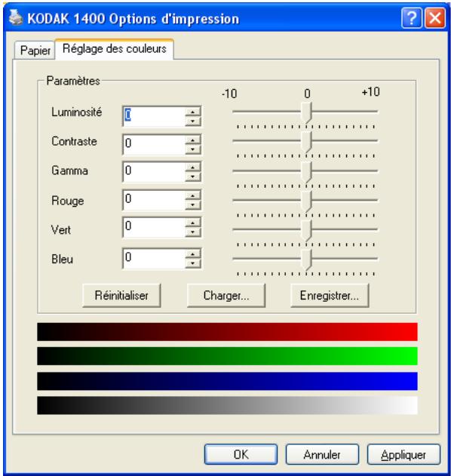Click the Rouge slider thumb
451x476 pixels.
coord(306,201)
